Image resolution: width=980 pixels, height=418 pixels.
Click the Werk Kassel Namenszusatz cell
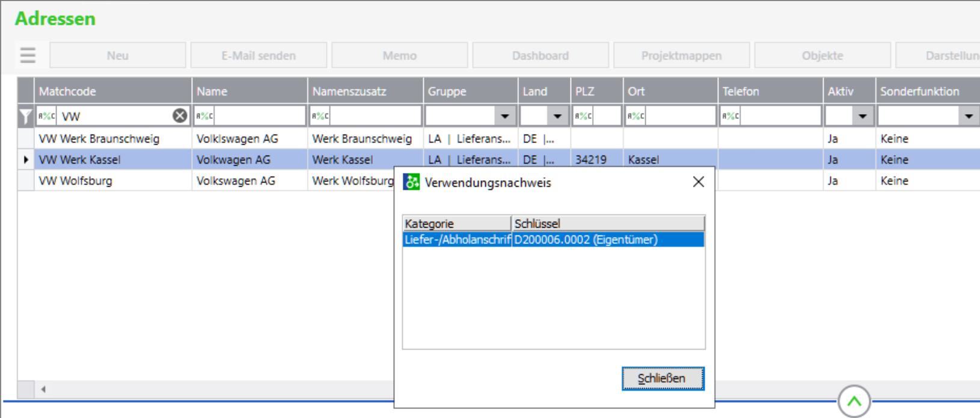pos(366,160)
